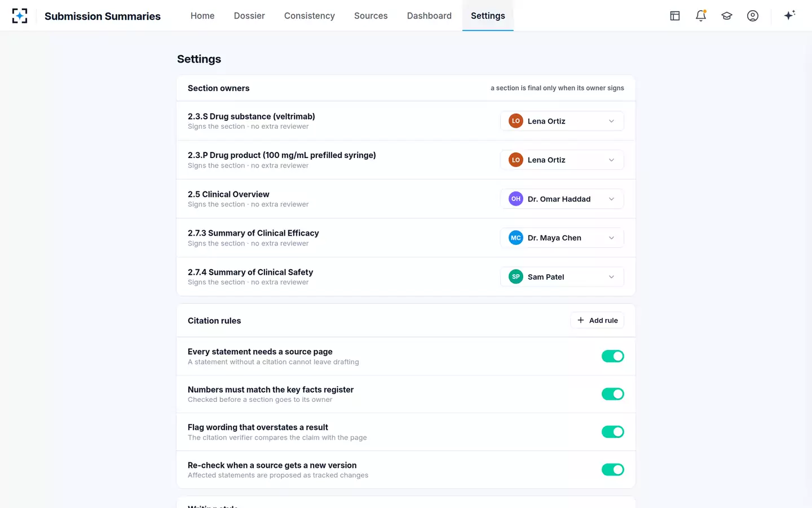The height and width of the screenshot is (508, 812).
Task: Click the Submission Summaries logo icon
Action: tap(20, 16)
